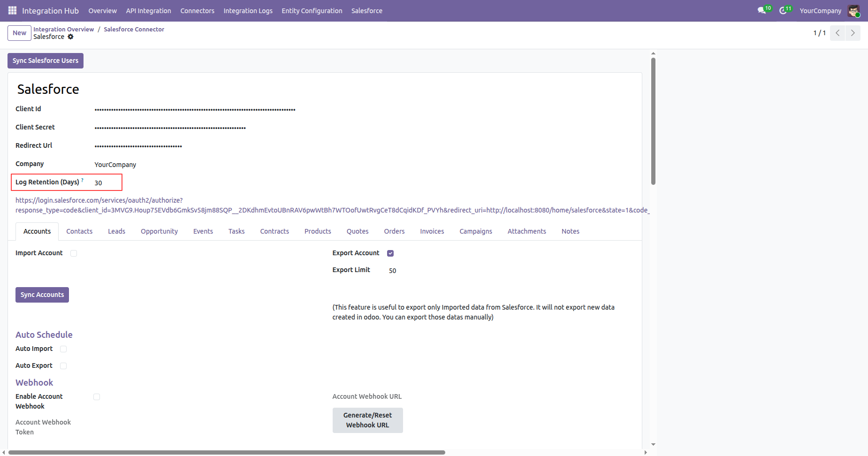868x456 pixels.
Task: Switch to the Notes tab
Action: pyautogui.click(x=571, y=231)
